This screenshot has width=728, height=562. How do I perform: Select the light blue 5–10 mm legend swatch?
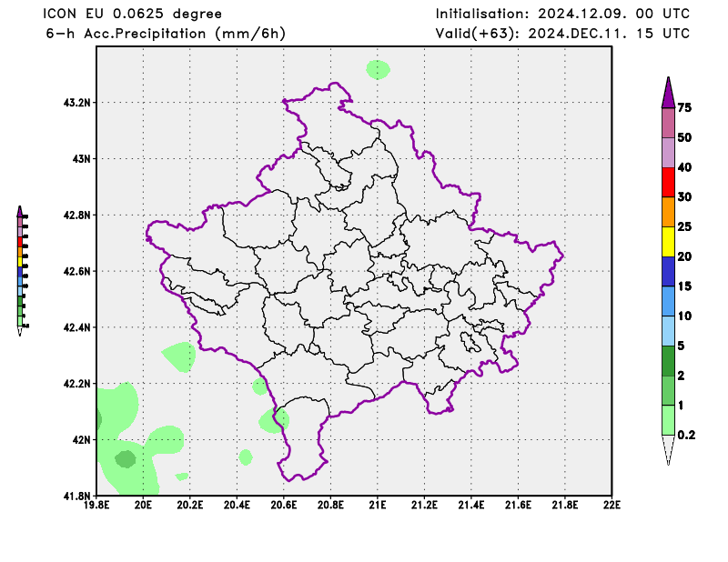click(668, 331)
